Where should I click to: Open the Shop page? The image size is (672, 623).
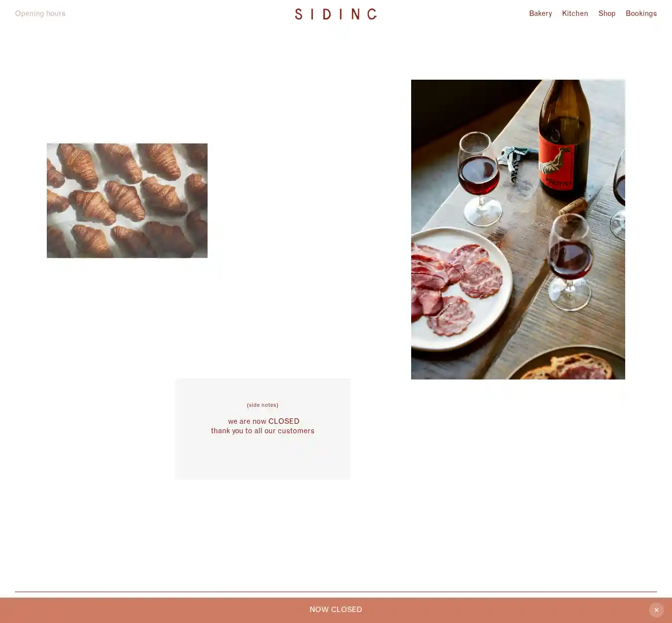[x=607, y=13]
